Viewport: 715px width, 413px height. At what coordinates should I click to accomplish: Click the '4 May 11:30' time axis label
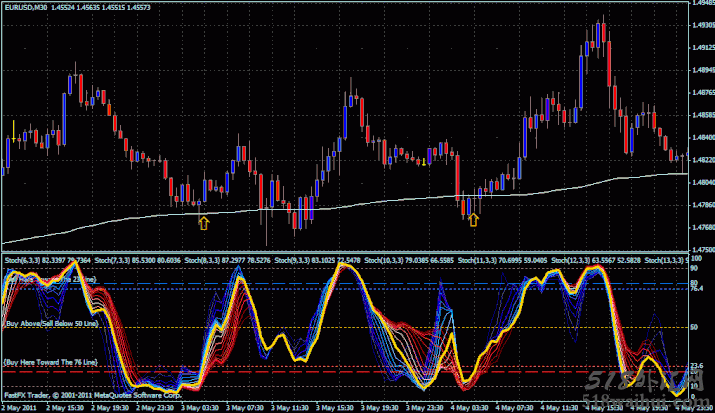[x=561, y=408]
